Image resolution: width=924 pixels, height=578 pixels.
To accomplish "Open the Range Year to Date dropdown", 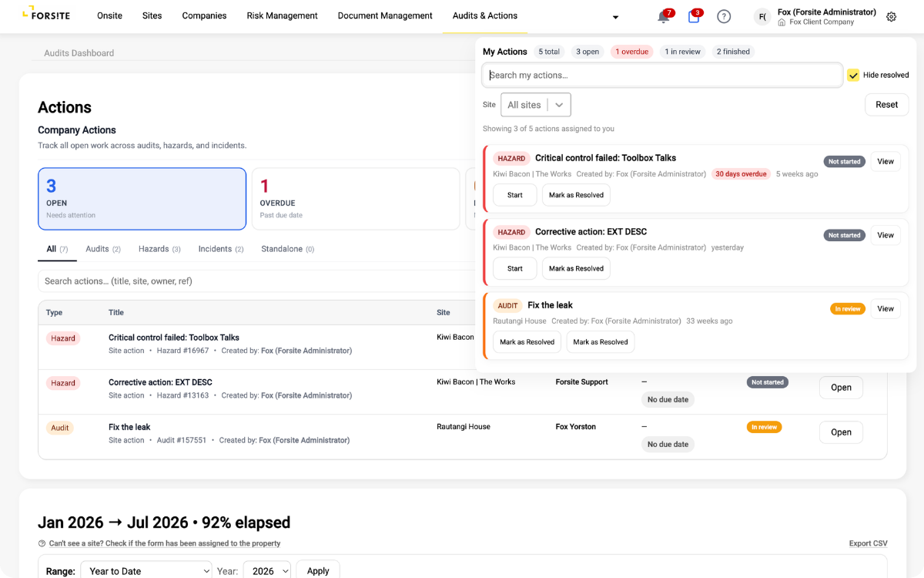I will pyautogui.click(x=146, y=571).
